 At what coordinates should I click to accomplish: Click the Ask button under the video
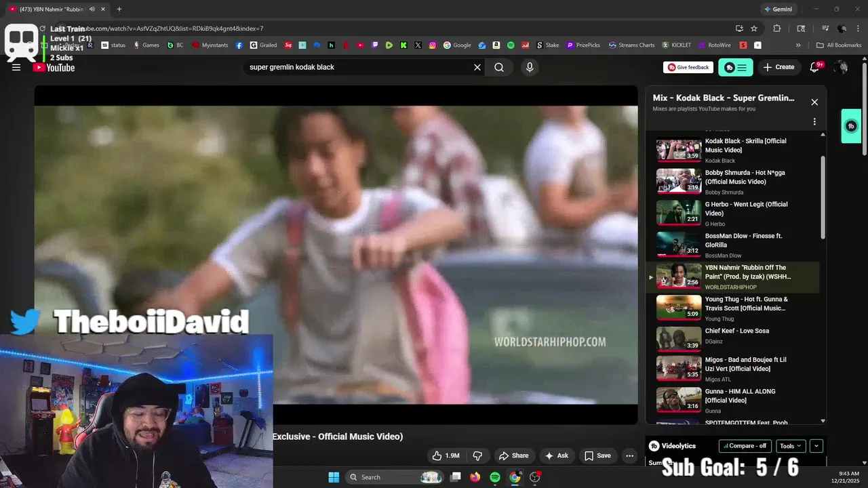coord(557,455)
